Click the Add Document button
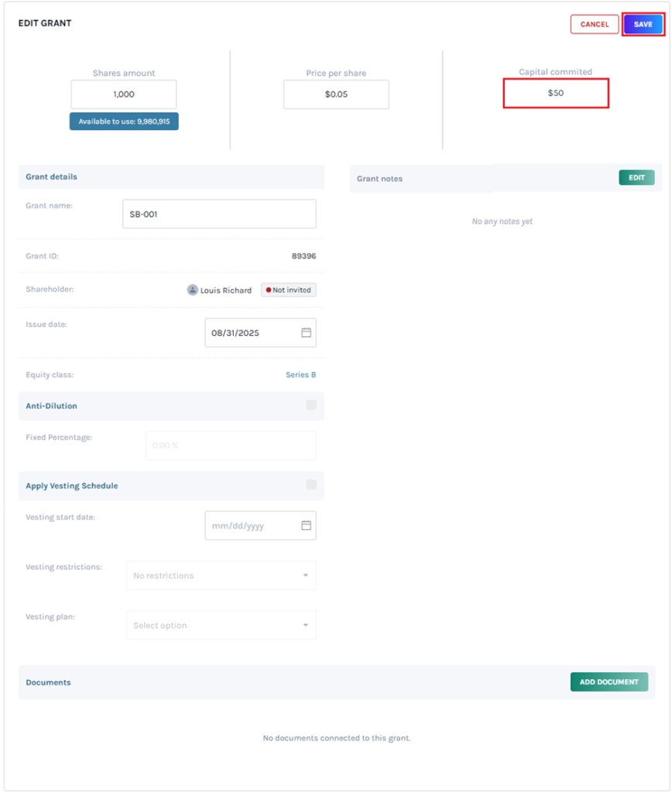The width and height of the screenshot is (672, 793). click(609, 681)
